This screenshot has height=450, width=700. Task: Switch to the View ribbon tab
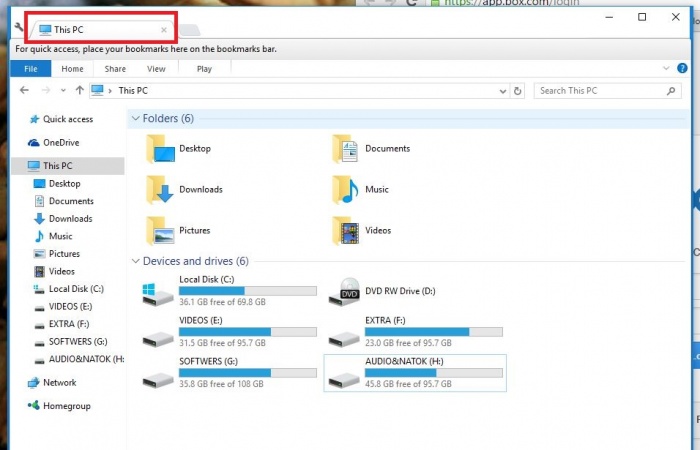(156, 69)
